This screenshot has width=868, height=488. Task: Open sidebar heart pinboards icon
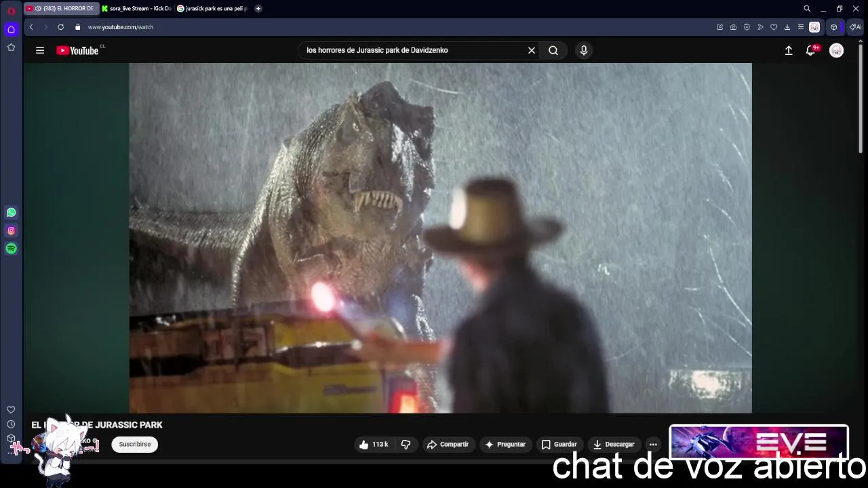coord(11,409)
